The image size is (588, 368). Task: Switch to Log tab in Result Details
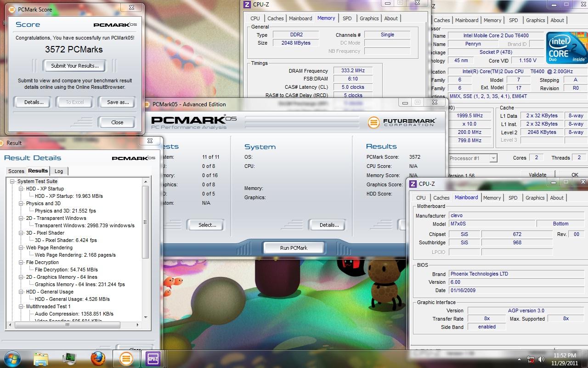pyautogui.click(x=59, y=171)
